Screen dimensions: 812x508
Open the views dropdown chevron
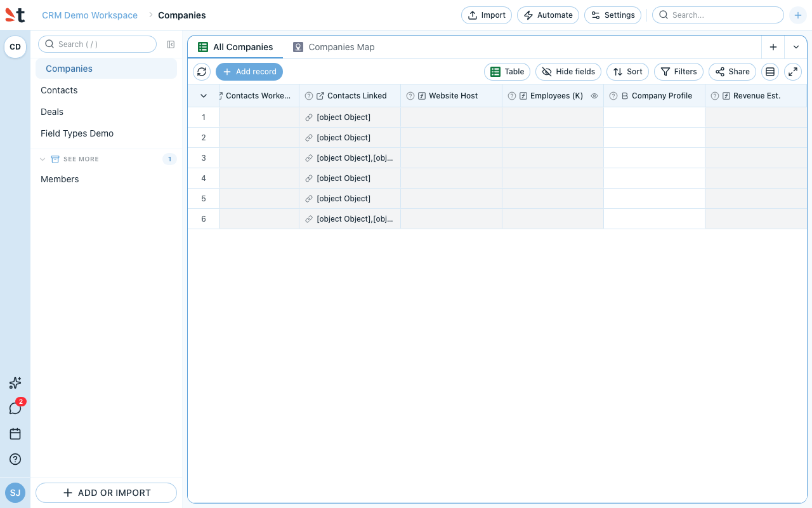coord(796,47)
